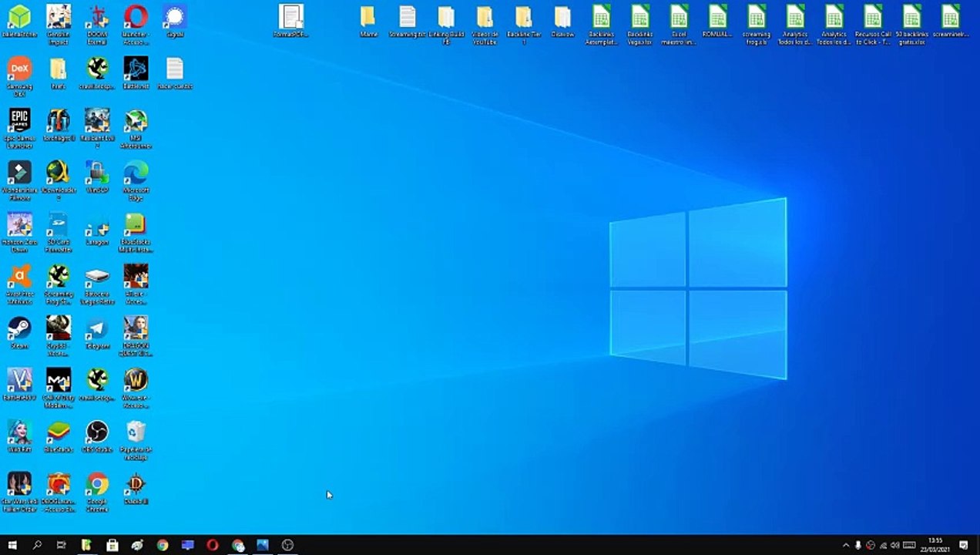Image resolution: width=980 pixels, height=555 pixels.
Task: Select the Steam desktop icon
Action: tap(19, 333)
